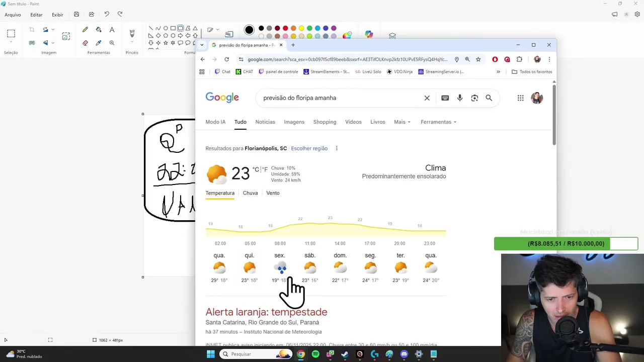Switch temperature unit to °F
The image size is (644, 362).
tap(265, 169)
